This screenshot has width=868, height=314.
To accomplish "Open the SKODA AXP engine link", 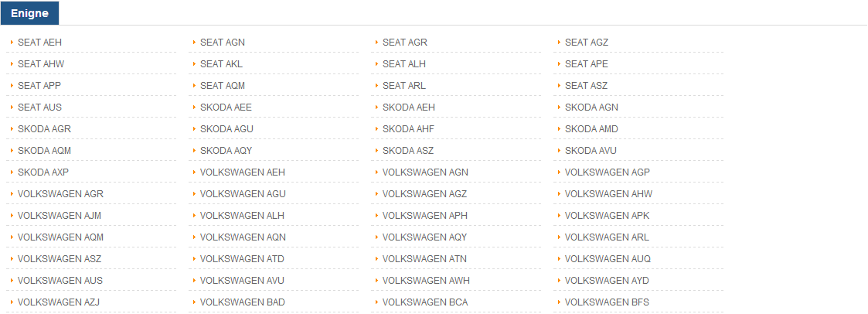I will [x=43, y=172].
